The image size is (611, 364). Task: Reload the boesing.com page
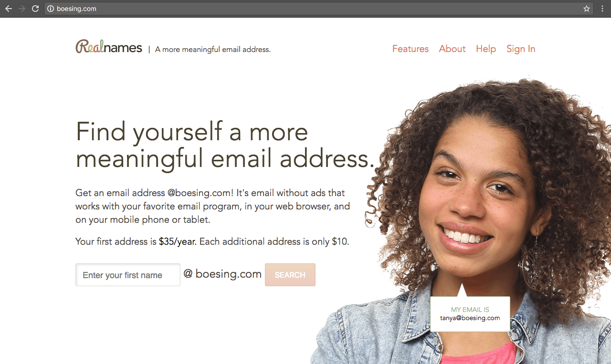pos(35,9)
